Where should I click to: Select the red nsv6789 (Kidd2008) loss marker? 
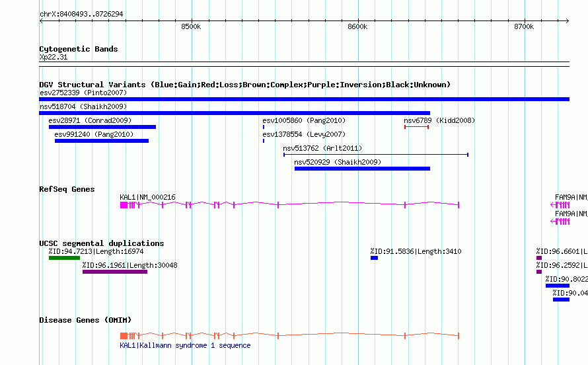tap(416, 127)
